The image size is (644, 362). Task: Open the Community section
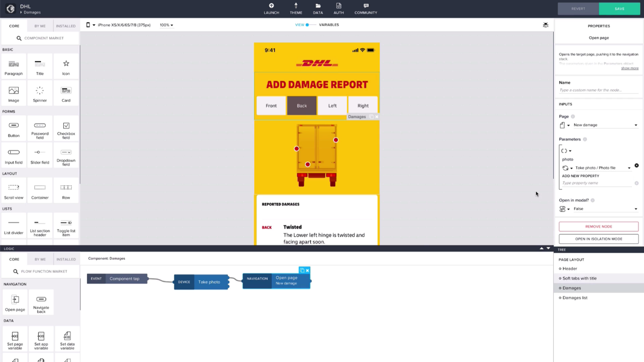pos(366,9)
